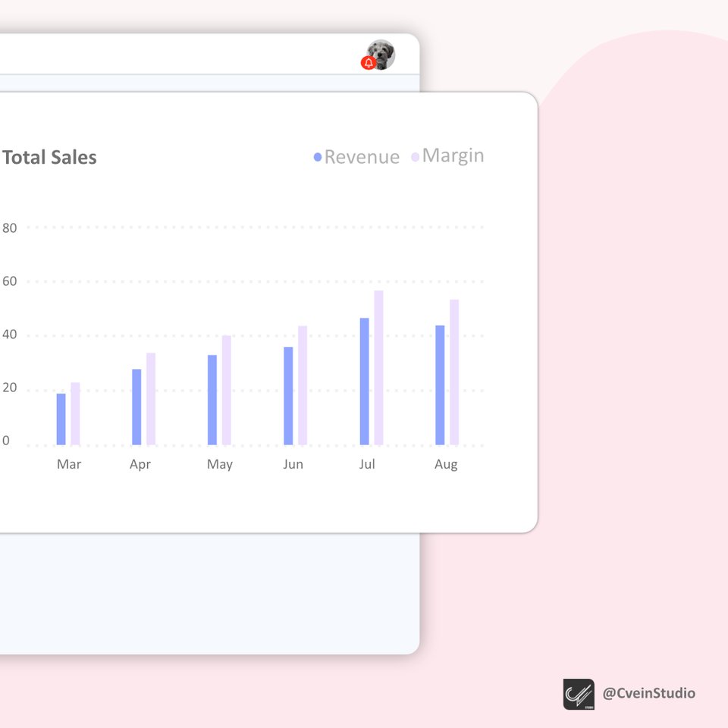Select July's blue Revenue bar
Viewport: 728px width, 728px height.
pyautogui.click(x=365, y=379)
